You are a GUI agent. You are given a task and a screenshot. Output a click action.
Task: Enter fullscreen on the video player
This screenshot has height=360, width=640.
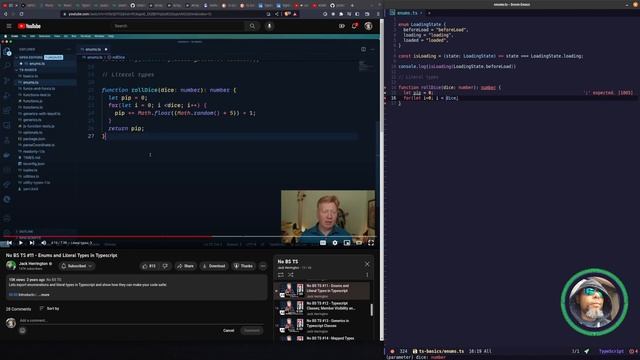[371, 243]
